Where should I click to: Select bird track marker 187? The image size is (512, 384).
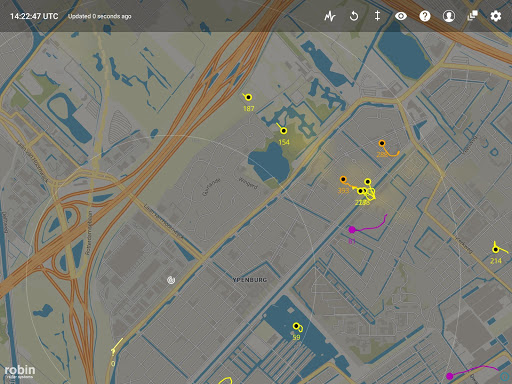click(248, 97)
